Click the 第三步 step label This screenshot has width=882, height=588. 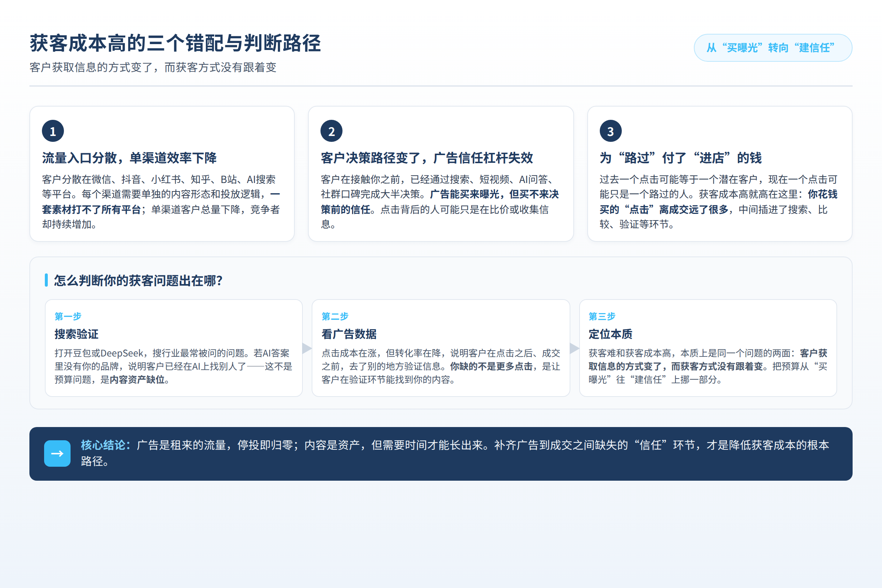click(602, 316)
